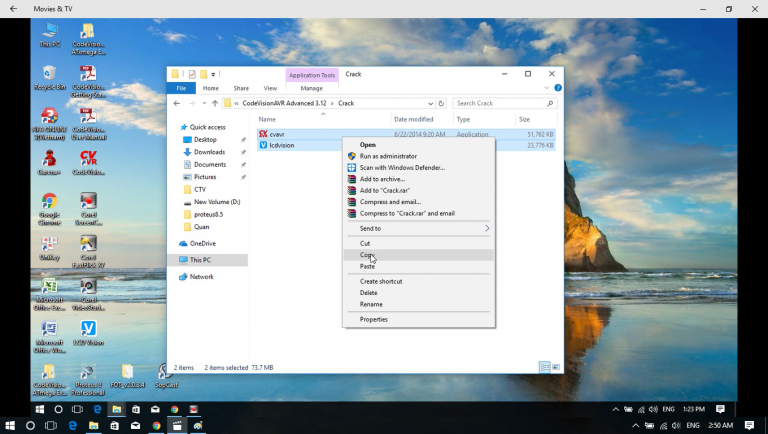
Task: Open Google Chrome from the desktop
Action: [49, 203]
